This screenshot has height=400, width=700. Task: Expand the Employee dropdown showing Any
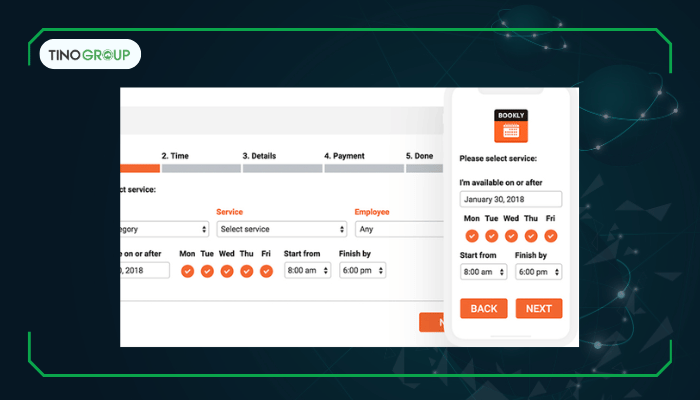pos(398,229)
